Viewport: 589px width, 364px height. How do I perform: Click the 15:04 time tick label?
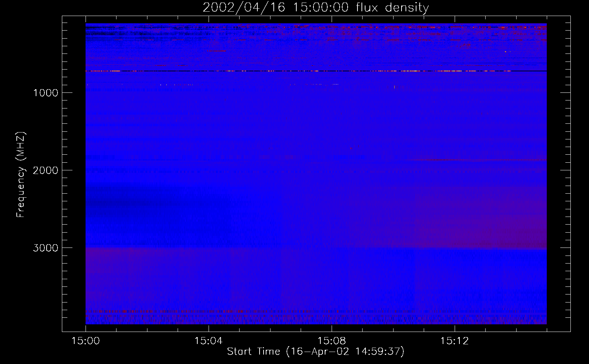pyautogui.click(x=208, y=341)
